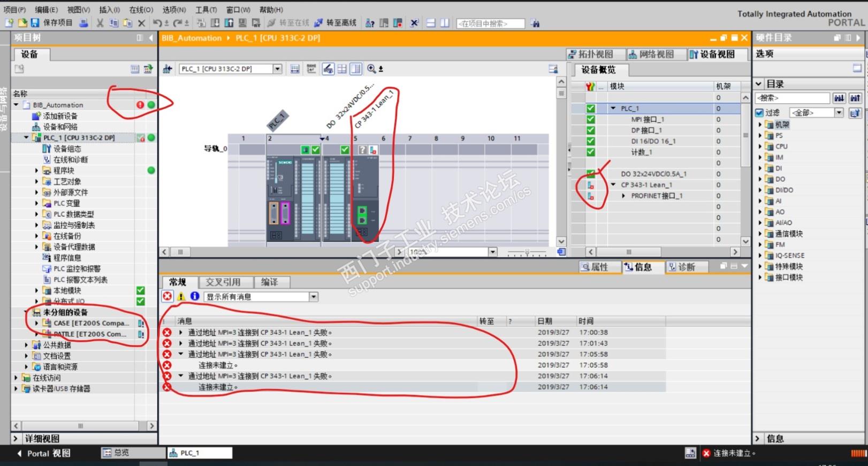Screen dimensions: 868x466
Task: Click the 转至离线 go offline button
Action: click(x=335, y=23)
